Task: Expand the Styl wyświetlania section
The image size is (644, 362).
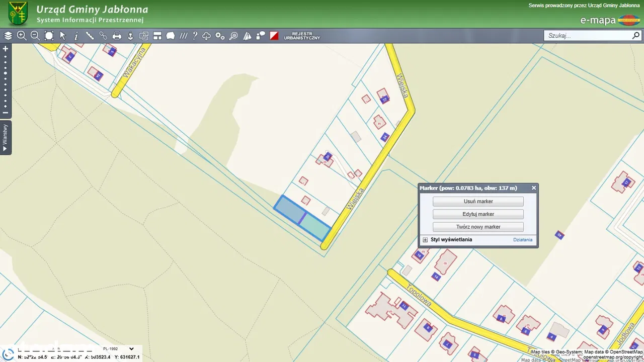Action: click(x=425, y=240)
